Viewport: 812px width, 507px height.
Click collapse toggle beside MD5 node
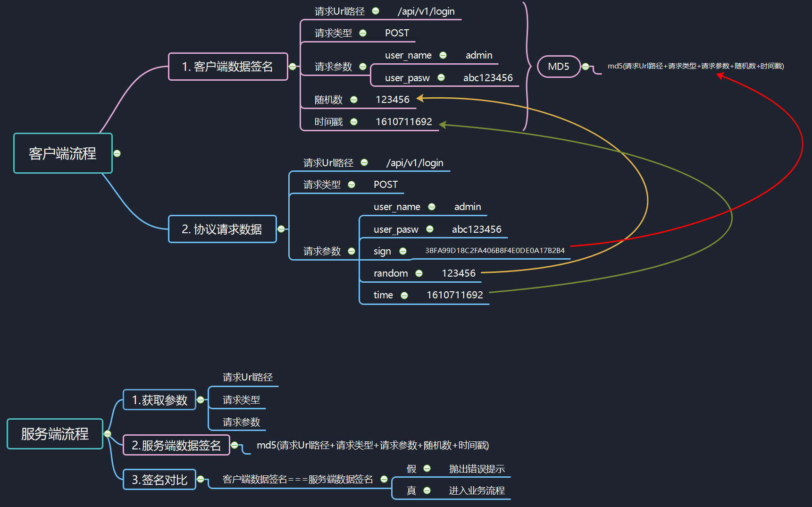(x=586, y=67)
